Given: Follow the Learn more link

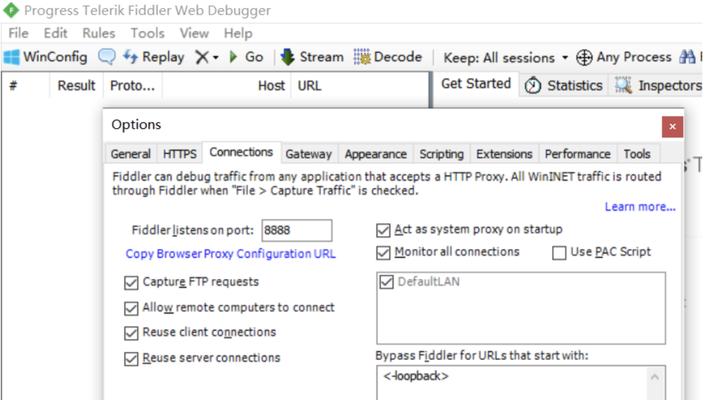Looking at the screenshot, I should (640, 207).
